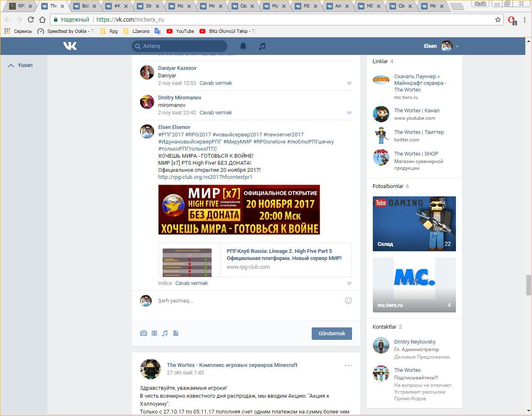The width and height of the screenshot is (532, 416).
Task: Open Daniyar Kazezov's avatar
Action: pyautogui.click(x=147, y=72)
